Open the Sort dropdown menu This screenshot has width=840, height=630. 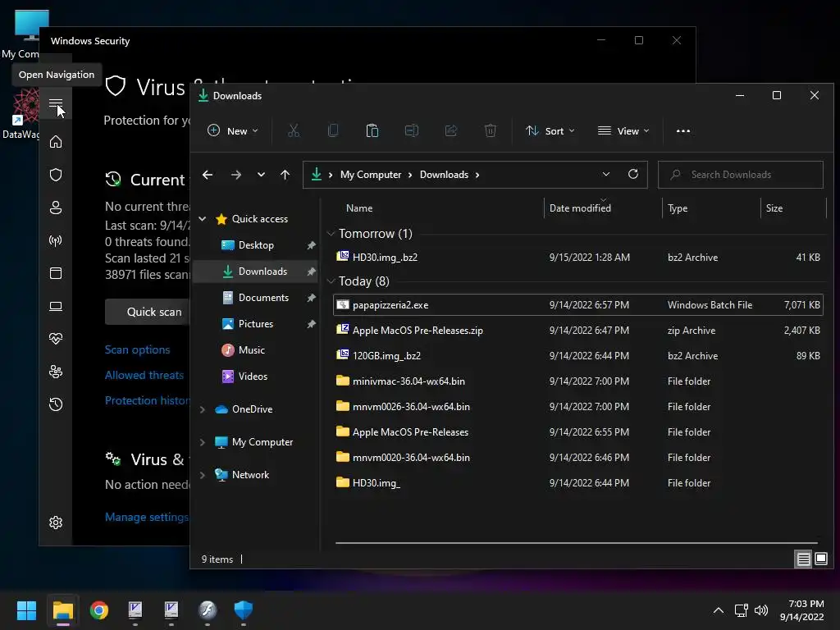(550, 130)
